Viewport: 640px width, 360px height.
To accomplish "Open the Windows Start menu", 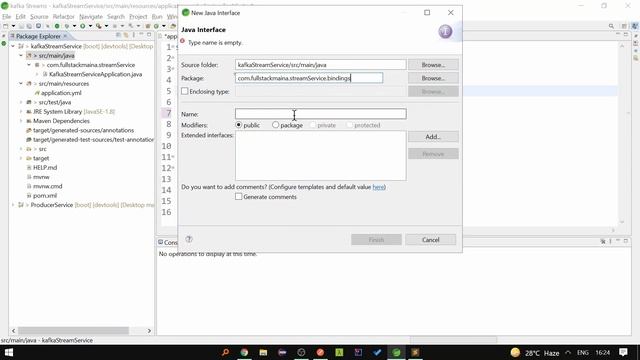I will tap(9, 352).
